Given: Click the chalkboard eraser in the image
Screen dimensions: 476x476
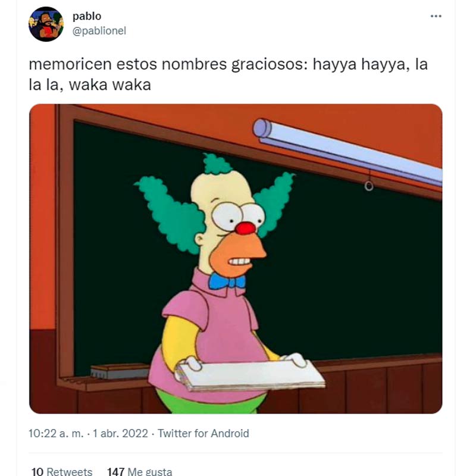Looking at the screenshot, I should tap(120, 371).
